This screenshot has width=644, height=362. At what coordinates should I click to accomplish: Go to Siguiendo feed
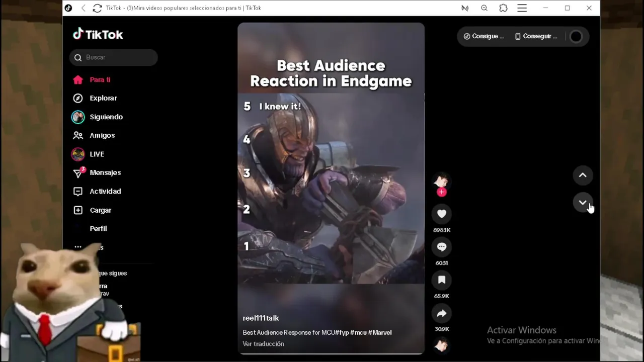(x=106, y=117)
